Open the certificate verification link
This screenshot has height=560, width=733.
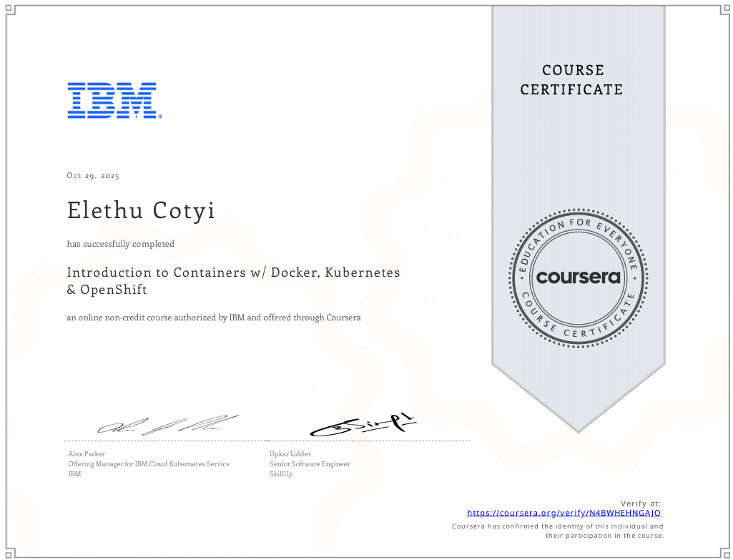tap(564, 512)
